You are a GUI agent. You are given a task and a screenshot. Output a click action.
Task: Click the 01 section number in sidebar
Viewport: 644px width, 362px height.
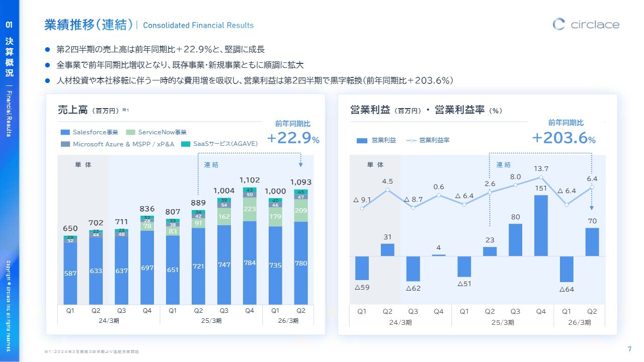coord(10,24)
